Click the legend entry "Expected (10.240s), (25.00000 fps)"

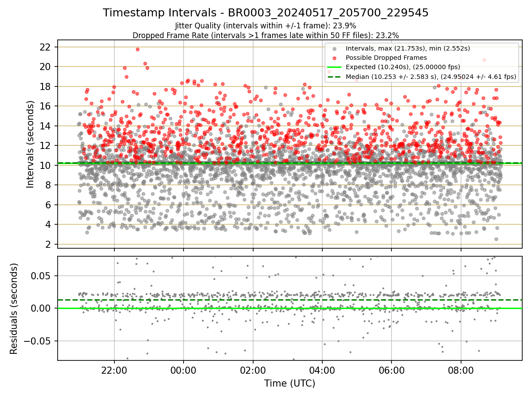click(x=403, y=67)
